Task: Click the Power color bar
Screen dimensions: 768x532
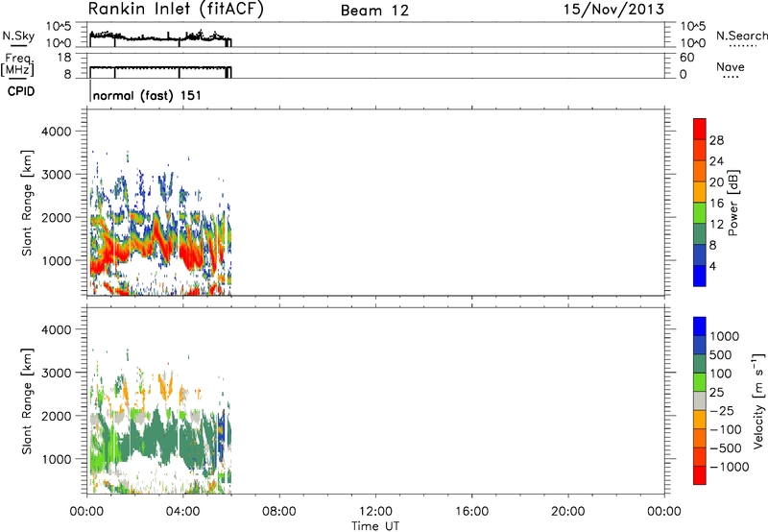Action: pos(700,202)
